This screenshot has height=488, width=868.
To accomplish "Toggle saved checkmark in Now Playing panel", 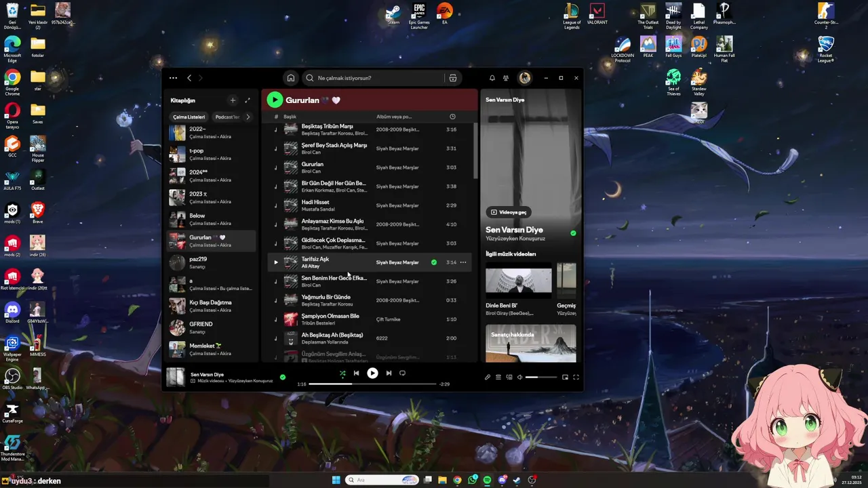I will pyautogui.click(x=573, y=233).
